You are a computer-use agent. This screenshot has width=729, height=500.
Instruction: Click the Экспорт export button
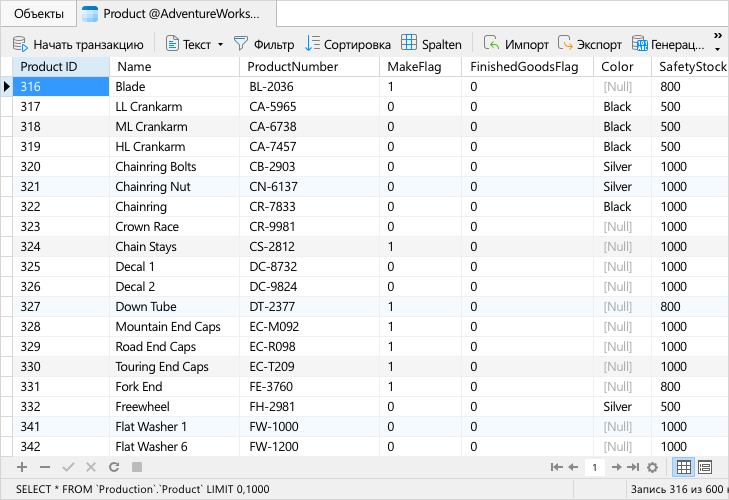589,44
